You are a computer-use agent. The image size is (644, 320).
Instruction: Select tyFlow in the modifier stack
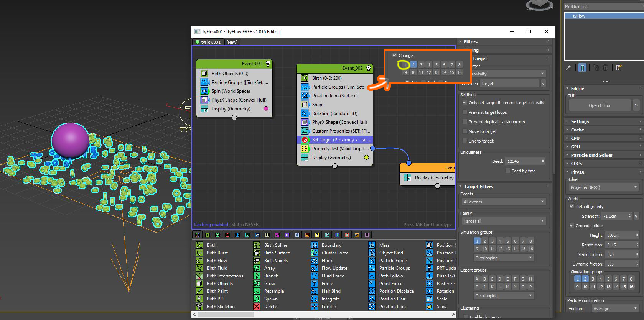click(604, 16)
